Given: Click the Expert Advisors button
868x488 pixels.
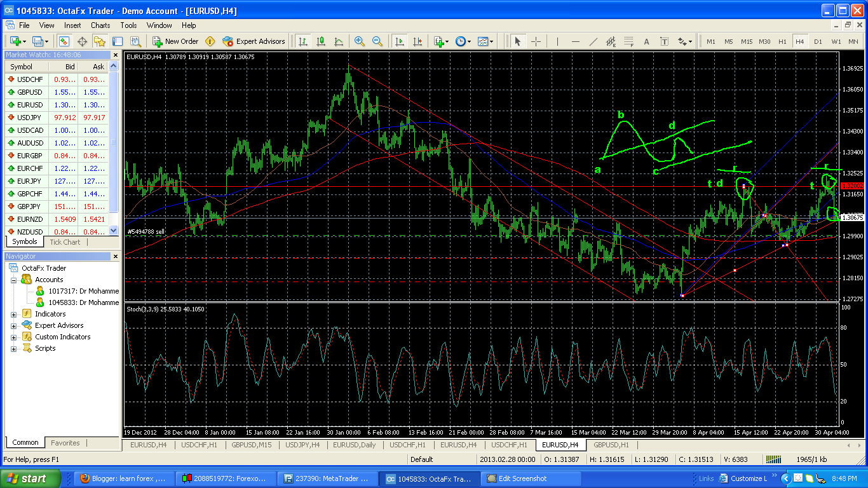Looking at the screenshot, I should point(254,41).
